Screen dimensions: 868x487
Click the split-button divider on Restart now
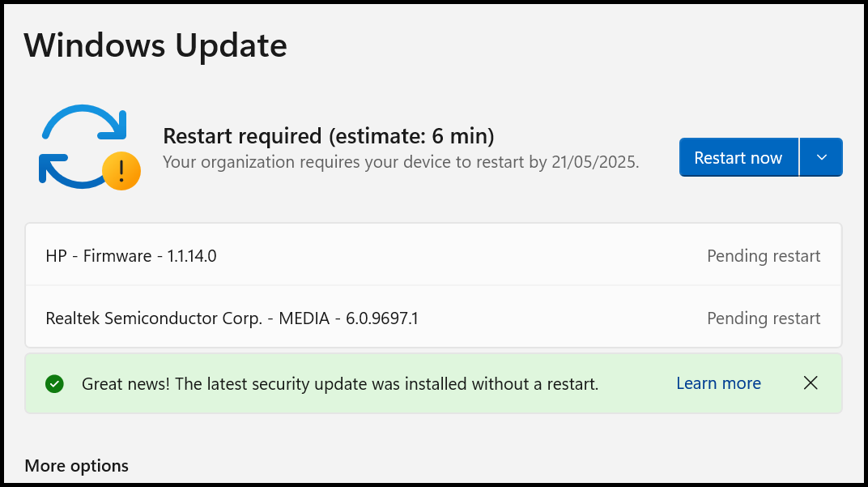coord(801,157)
